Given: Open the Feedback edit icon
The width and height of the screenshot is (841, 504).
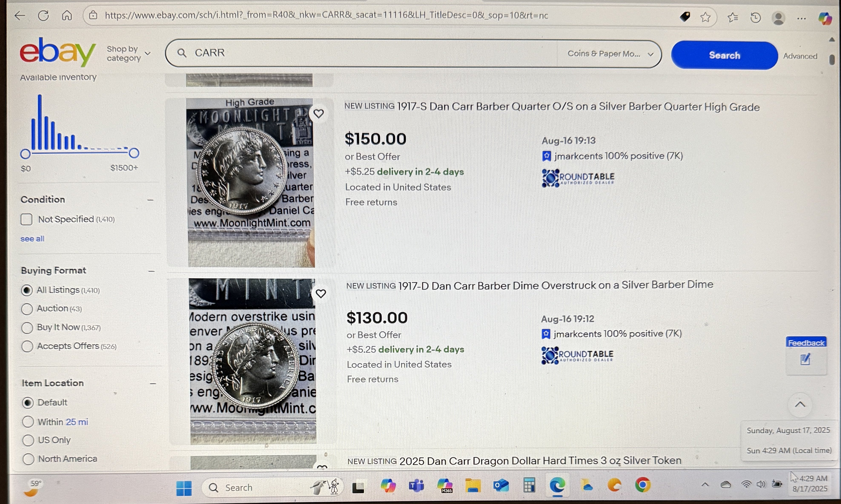Looking at the screenshot, I should [806, 359].
